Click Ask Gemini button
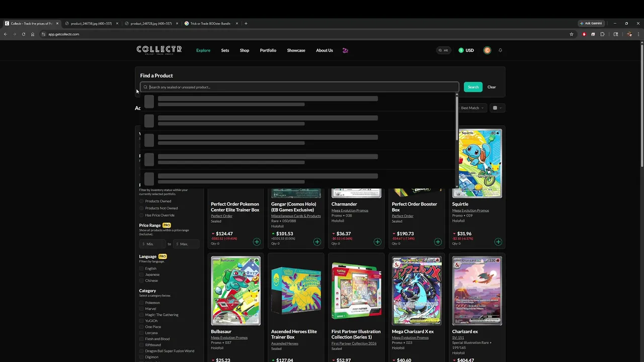The image size is (644, 362). click(591, 23)
